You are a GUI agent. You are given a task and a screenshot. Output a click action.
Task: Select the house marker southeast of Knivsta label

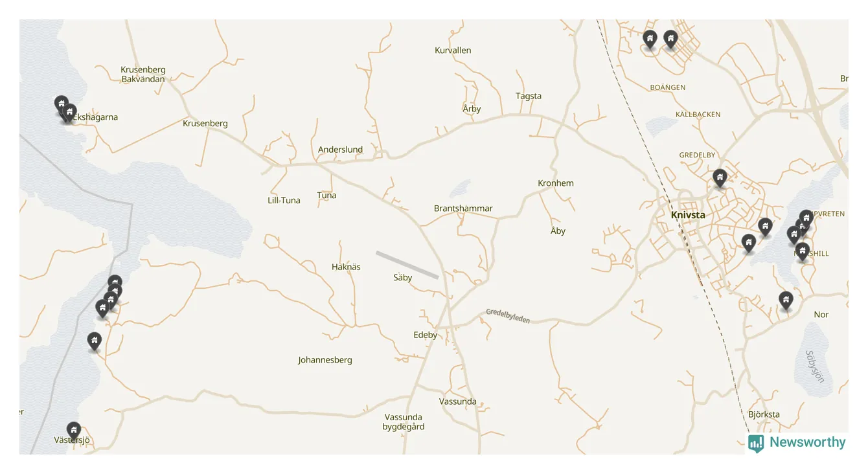[749, 243]
